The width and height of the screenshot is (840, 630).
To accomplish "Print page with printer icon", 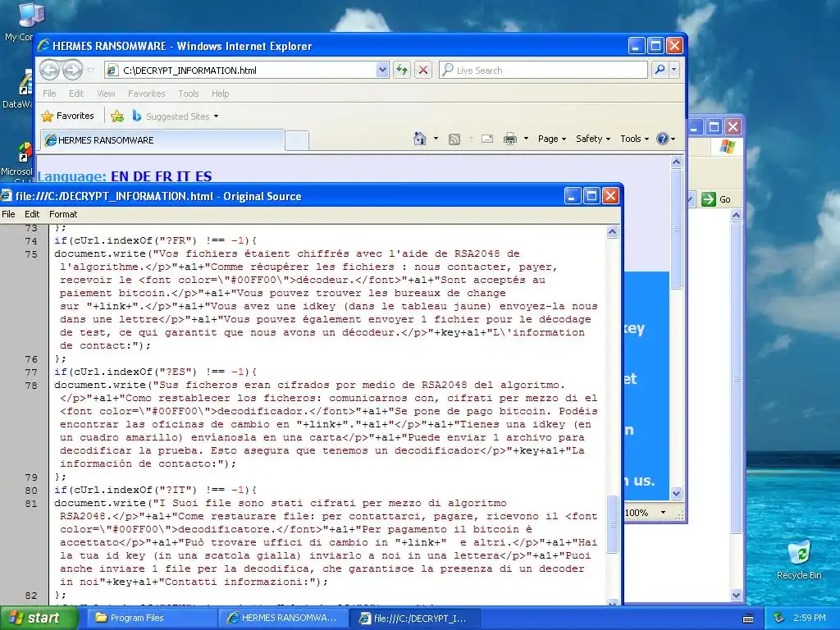I will pos(510,139).
